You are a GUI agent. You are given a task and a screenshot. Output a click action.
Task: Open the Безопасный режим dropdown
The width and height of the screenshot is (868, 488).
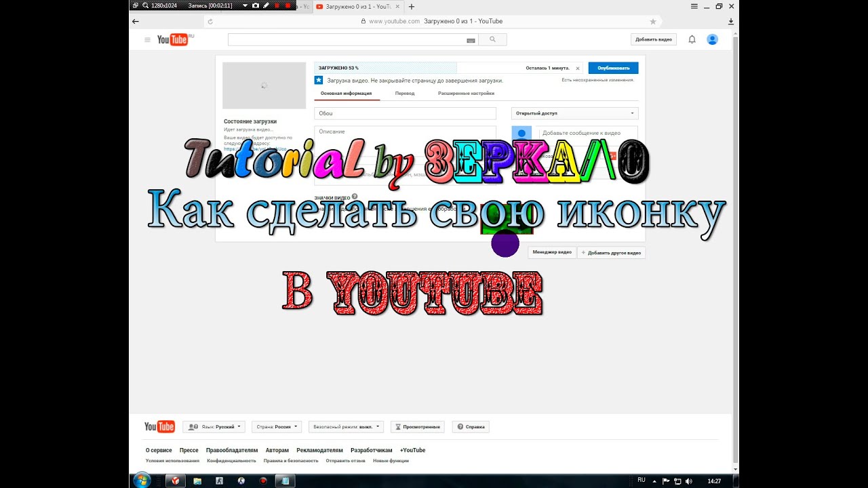pos(346,427)
